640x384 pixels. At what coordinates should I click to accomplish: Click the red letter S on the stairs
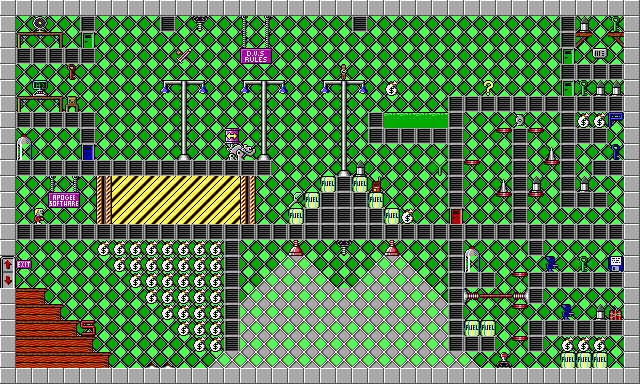click(88, 328)
